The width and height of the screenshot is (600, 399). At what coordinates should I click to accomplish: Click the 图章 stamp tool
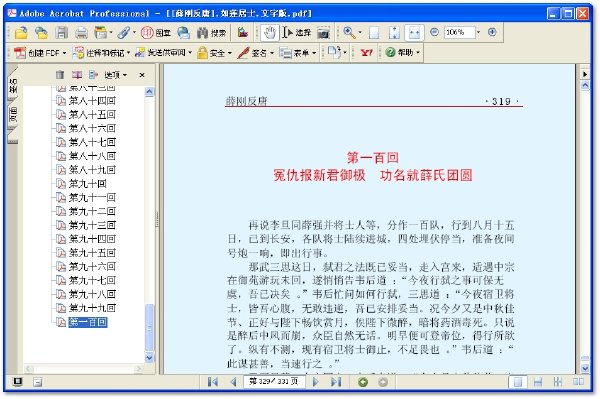(x=156, y=33)
